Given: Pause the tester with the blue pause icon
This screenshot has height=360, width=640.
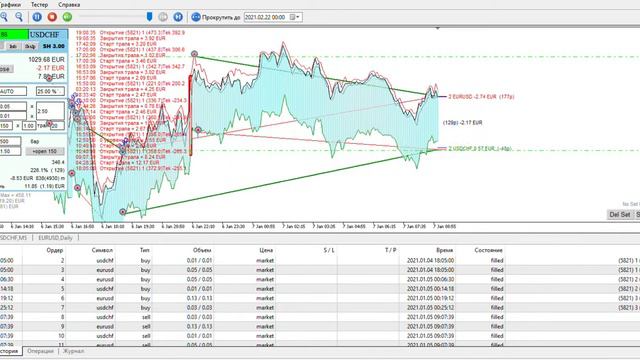Looking at the screenshot, I should pyautogui.click(x=37, y=17).
